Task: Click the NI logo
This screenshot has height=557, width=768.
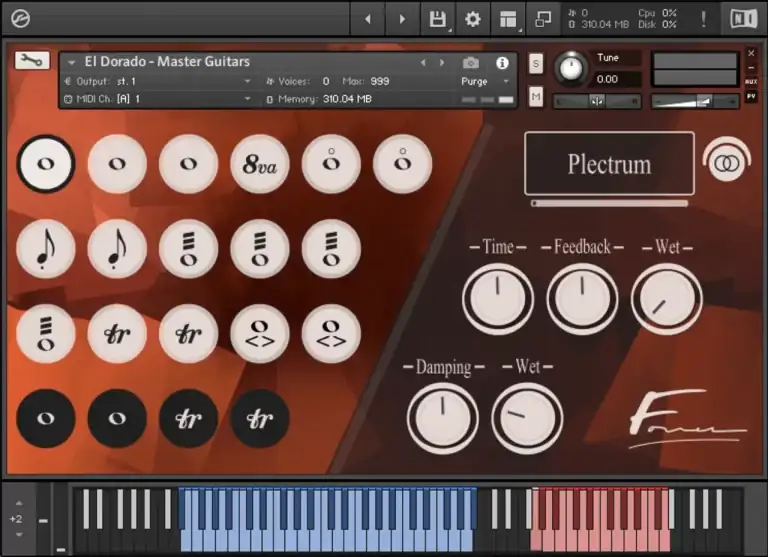Action: tap(744, 19)
